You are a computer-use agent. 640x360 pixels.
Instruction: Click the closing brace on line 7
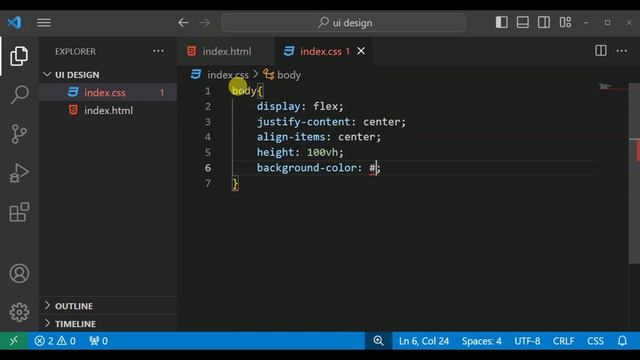click(235, 183)
